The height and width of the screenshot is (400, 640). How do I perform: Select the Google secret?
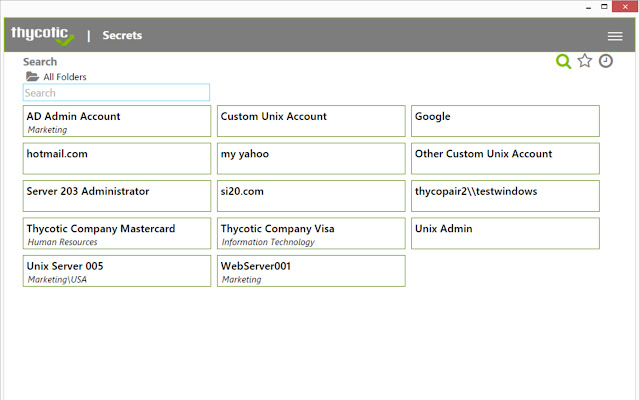tap(505, 121)
